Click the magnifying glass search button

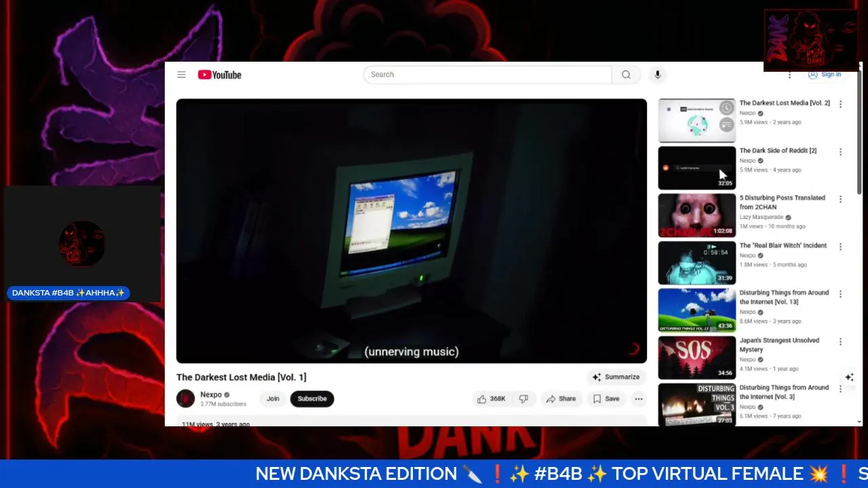tap(626, 75)
